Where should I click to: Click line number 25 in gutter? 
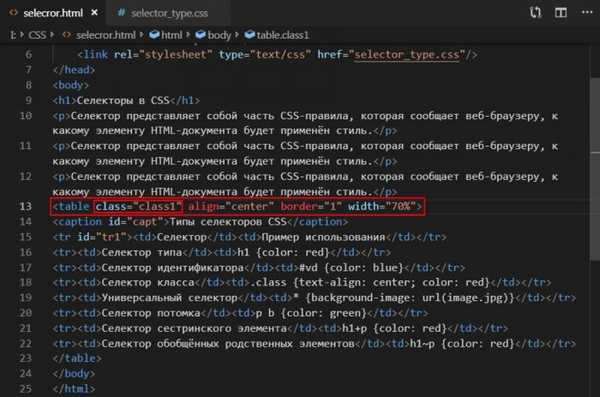[25, 389]
